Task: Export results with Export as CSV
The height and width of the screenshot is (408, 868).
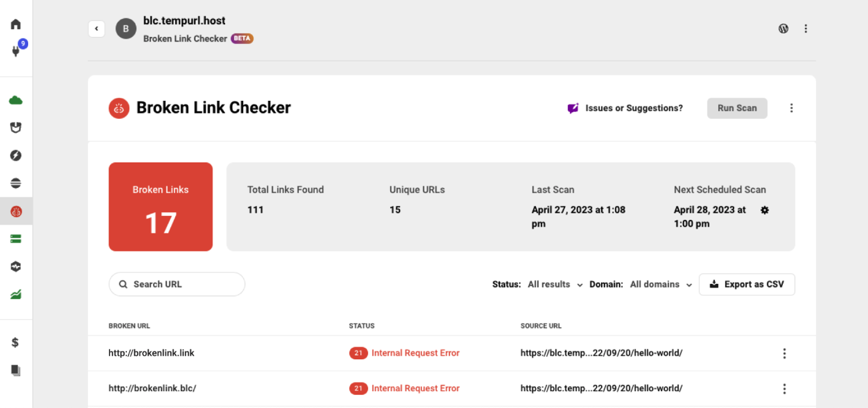Action: tap(747, 284)
